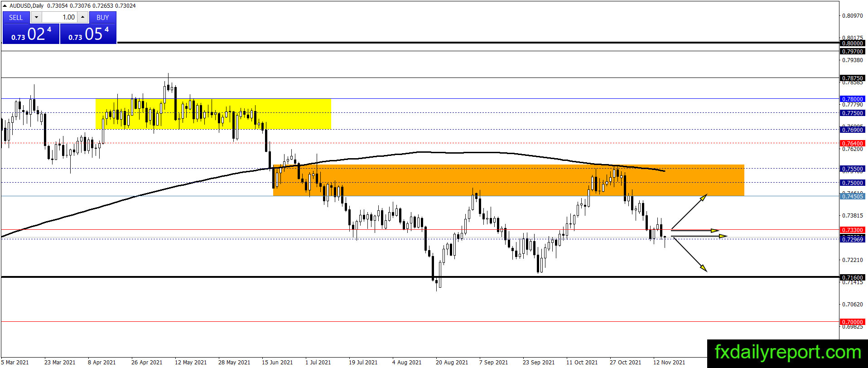Viewport: 868px width, 368px height.
Task: Click the 0.76200 price scale value
Action: point(852,149)
